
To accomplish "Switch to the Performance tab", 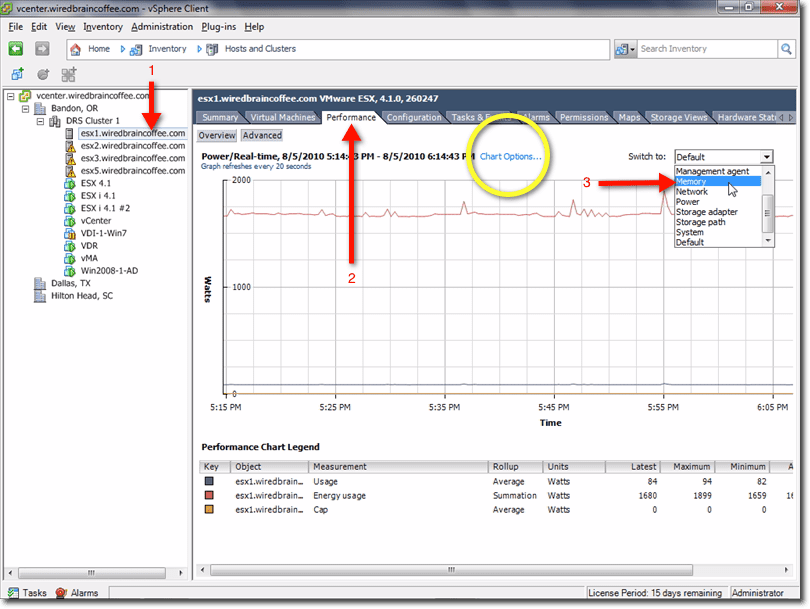I will click(351, 116).
